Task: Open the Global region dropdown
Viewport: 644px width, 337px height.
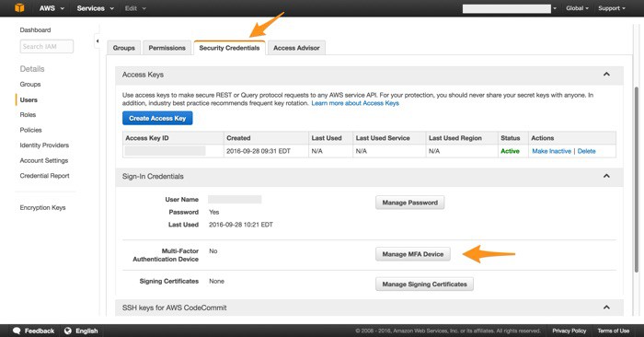Action: coord(577,8)
